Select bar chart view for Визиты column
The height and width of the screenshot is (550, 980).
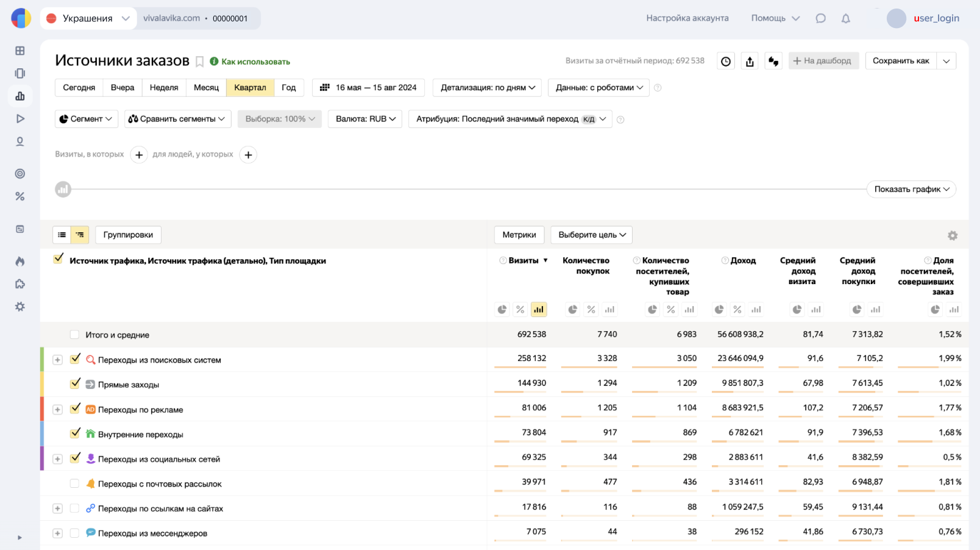tap(539, 310)
